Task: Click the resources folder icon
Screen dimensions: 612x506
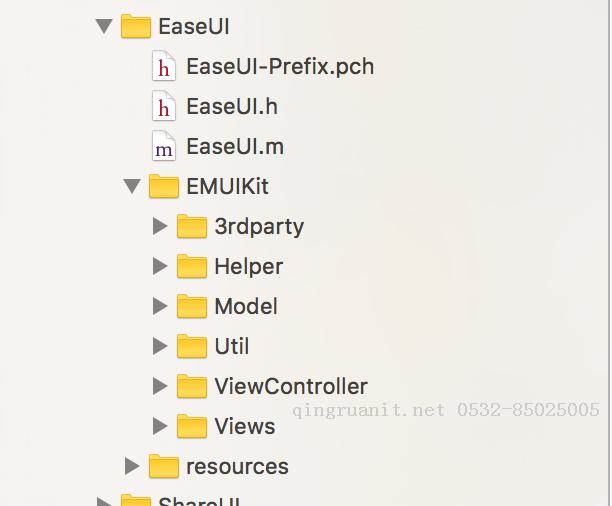Action: [164, 466]
